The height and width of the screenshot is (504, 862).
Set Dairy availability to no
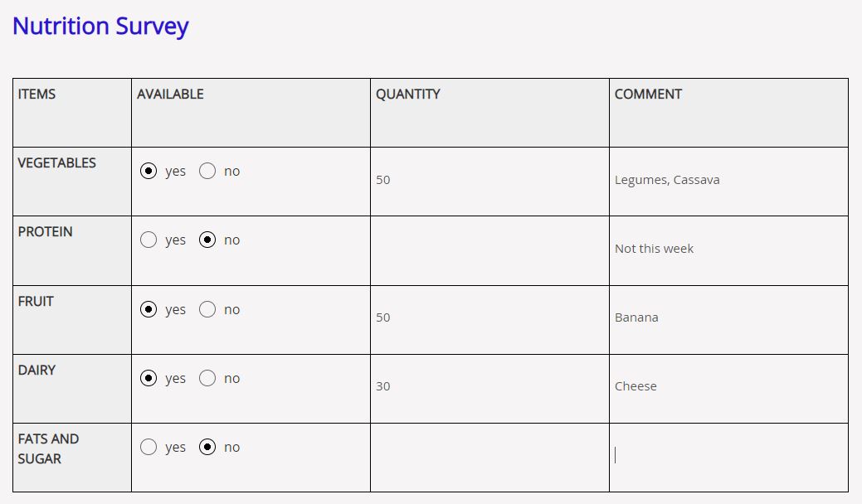[207, 378]
